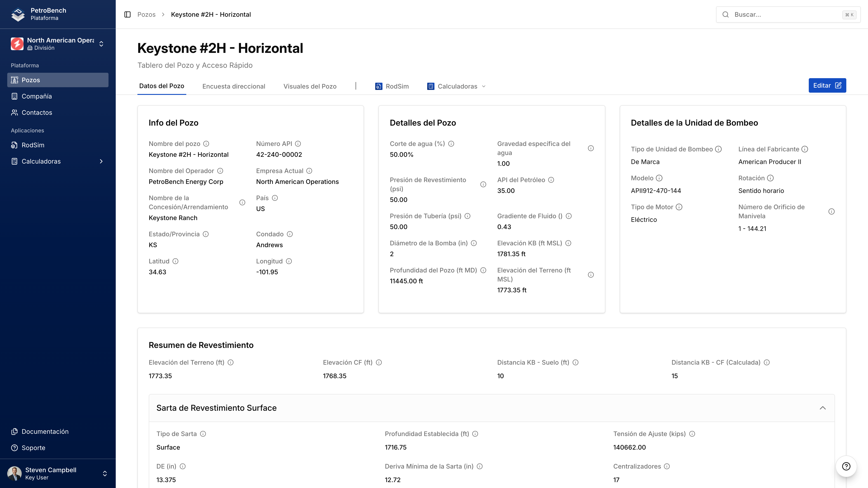Switch to the Visuales del Pozo tab
This screenshot has width=868, height=488.
(x=310, y=87)
